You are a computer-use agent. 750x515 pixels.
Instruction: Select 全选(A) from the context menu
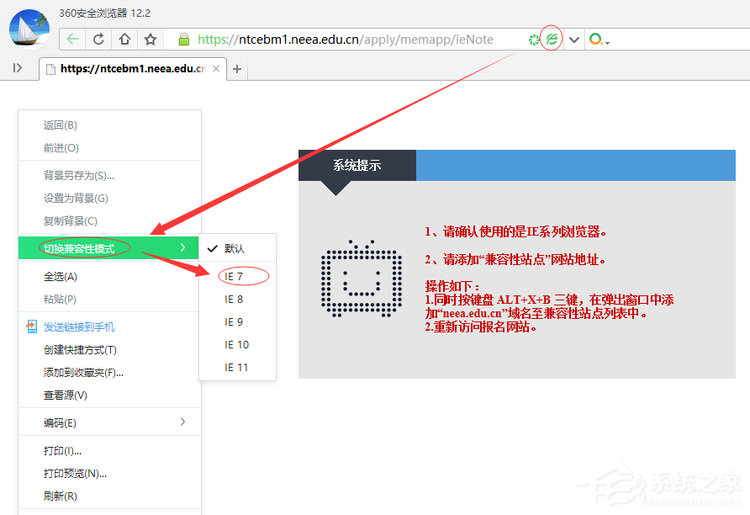point(60,276)
